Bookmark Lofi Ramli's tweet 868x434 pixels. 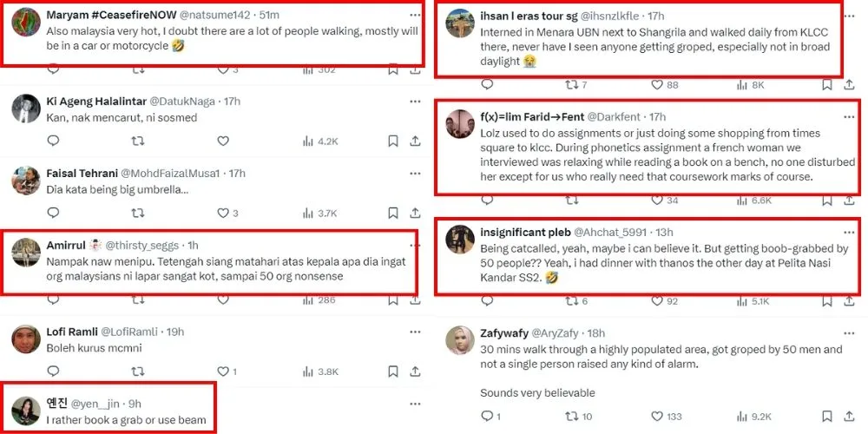pyautogui.click(x=393, y=372)
